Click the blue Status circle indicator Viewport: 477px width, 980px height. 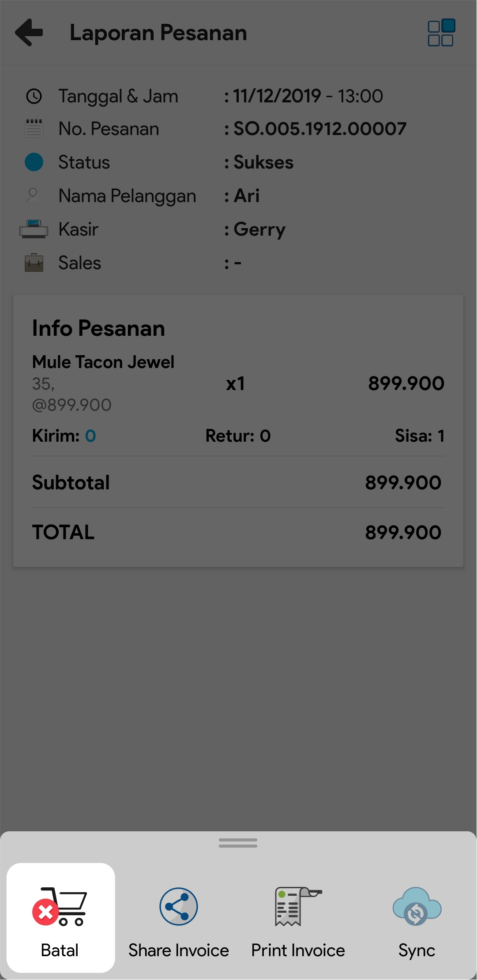pyautogui.click(x=34, y=162)
